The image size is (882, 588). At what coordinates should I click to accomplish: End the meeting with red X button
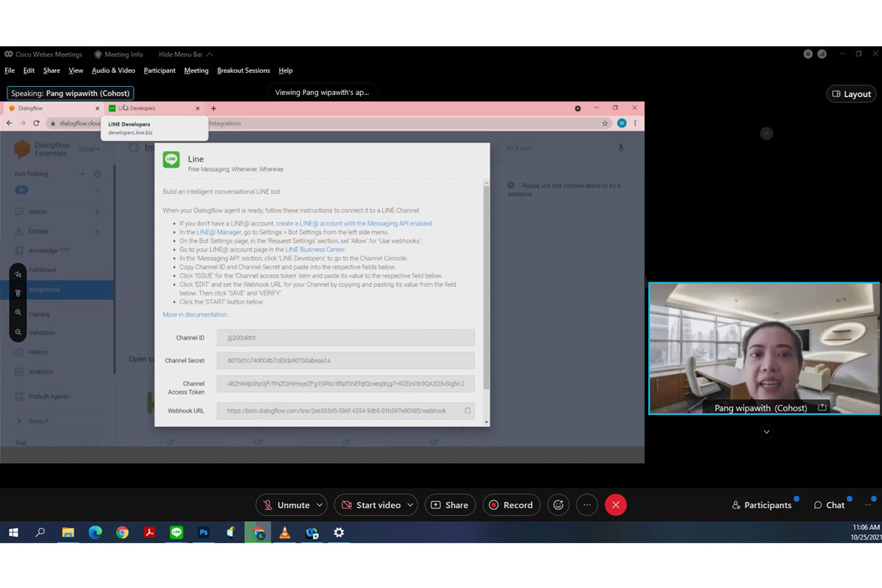pos(616,505)
